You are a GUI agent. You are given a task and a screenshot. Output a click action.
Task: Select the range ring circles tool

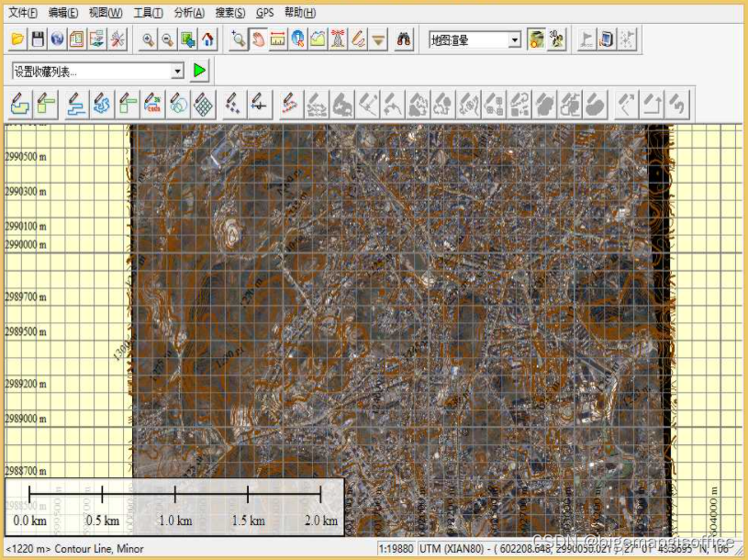(x=178, y=104)
